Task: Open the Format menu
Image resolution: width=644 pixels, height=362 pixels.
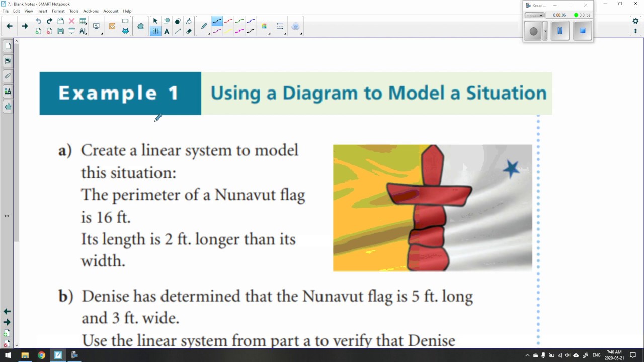Action: [58, 11]
